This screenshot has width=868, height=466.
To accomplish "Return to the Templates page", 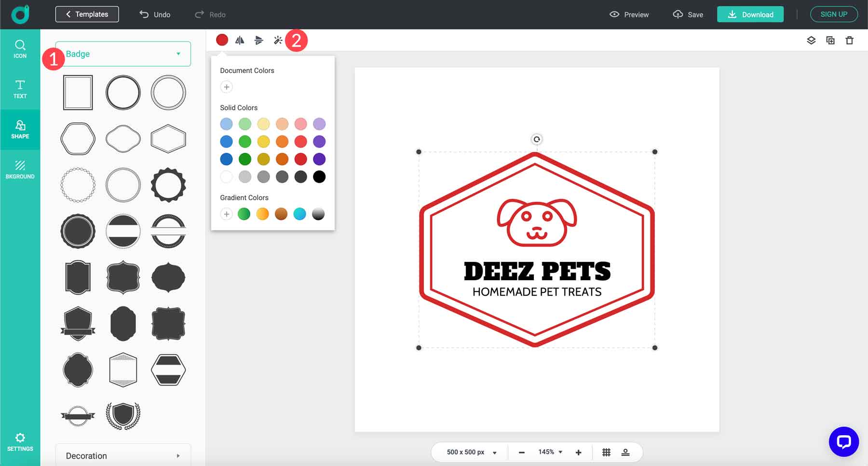I will 87,14.
